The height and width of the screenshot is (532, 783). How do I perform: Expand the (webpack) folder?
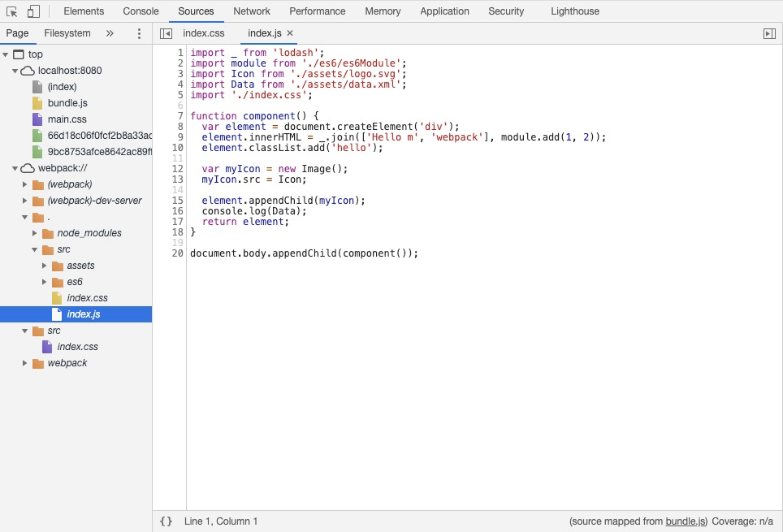[x=24, y=184]
